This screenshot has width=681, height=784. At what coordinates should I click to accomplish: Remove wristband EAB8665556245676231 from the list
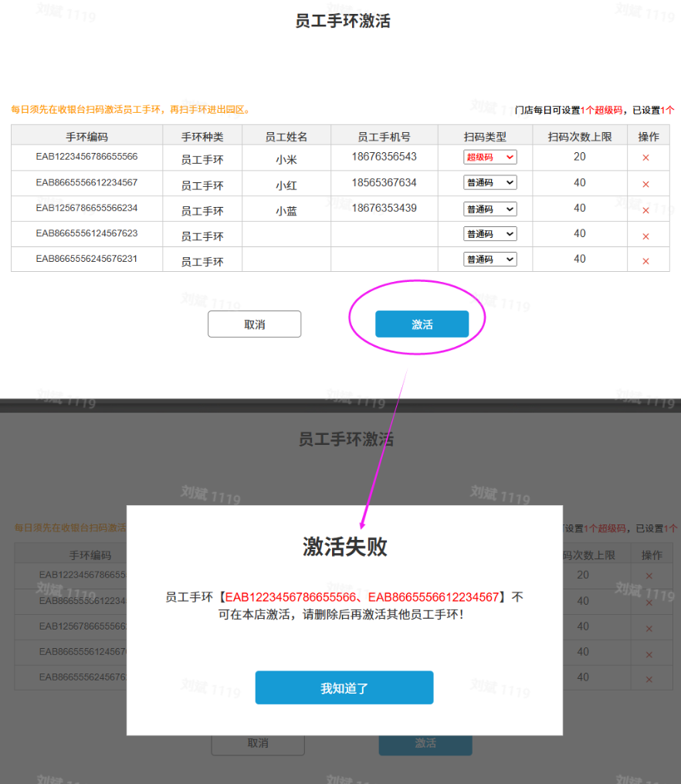tap(645, 261)
